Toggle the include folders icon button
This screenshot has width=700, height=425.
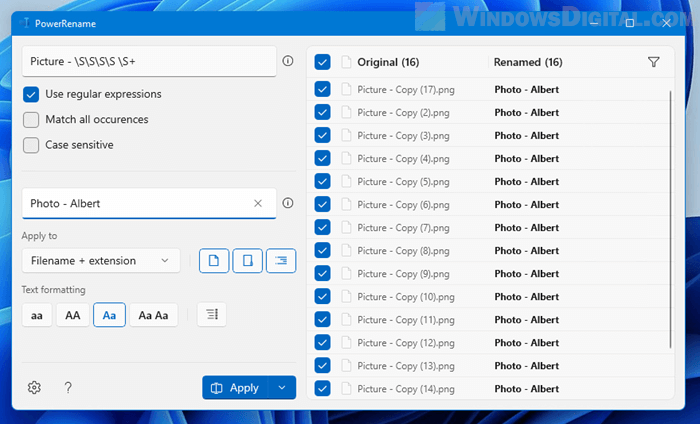click(x=248, y=261)
